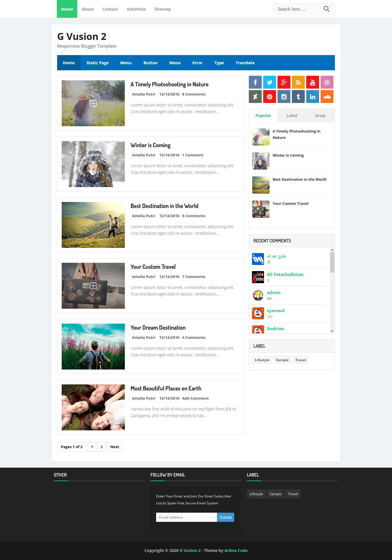Open the Instagram social icon
Image resolution: width=392 pixels, height=560 pixels.
[x=284, y=97]
